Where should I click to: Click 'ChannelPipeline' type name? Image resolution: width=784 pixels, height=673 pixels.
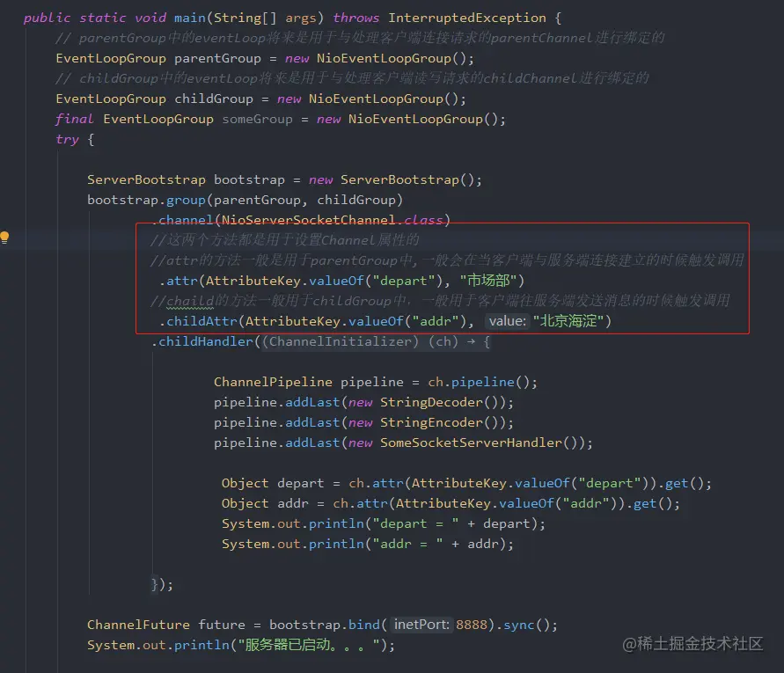273,382
